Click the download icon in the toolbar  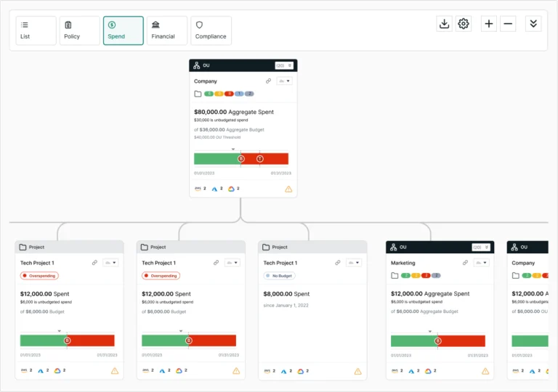pos(444,24)
